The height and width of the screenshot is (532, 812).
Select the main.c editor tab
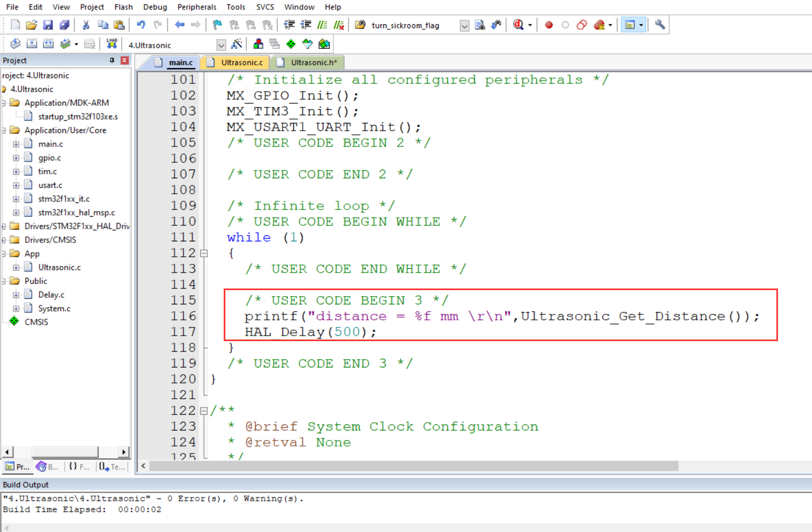point(174,63)
